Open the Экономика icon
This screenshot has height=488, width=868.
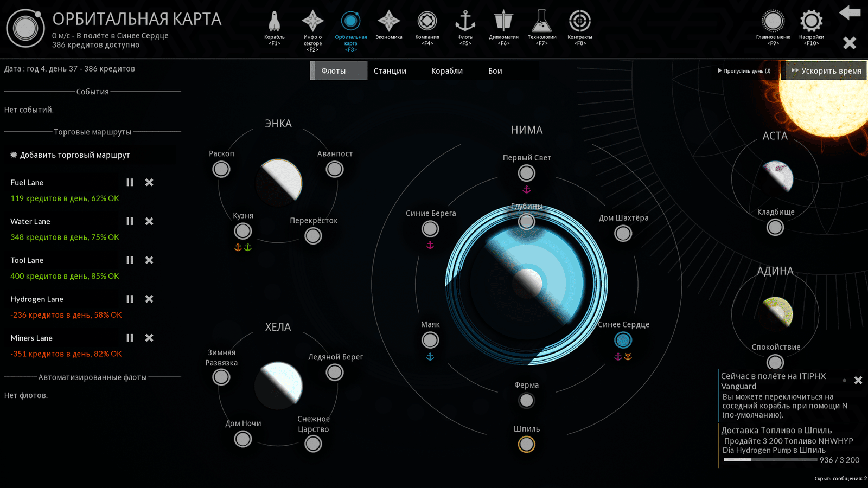(389, 22)
